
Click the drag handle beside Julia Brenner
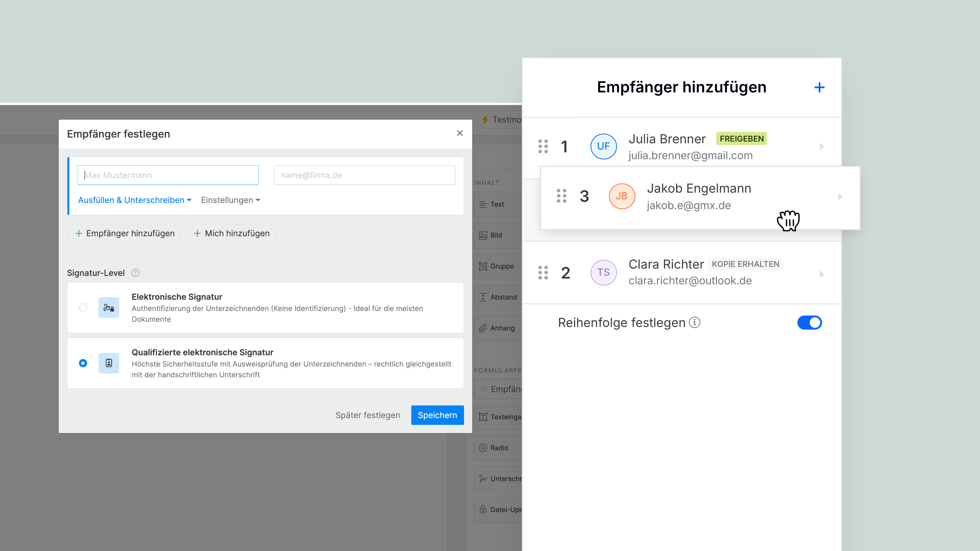click(543, 146)
